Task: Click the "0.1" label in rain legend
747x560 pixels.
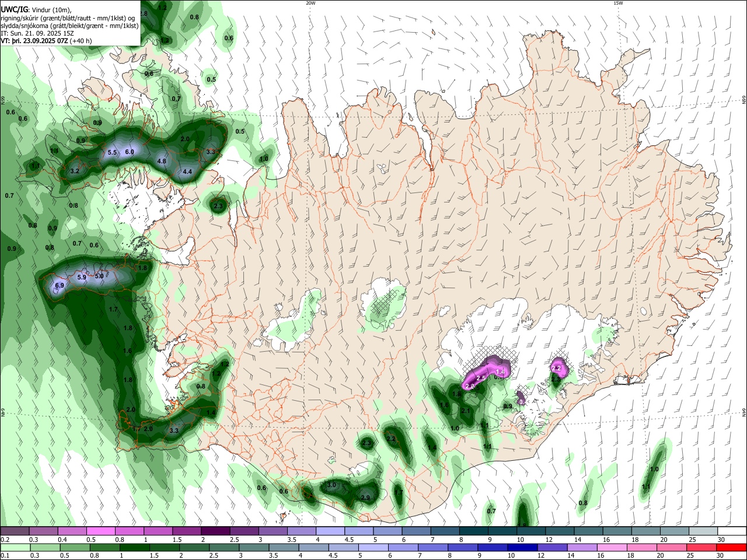Action: (x=5, y=556)
